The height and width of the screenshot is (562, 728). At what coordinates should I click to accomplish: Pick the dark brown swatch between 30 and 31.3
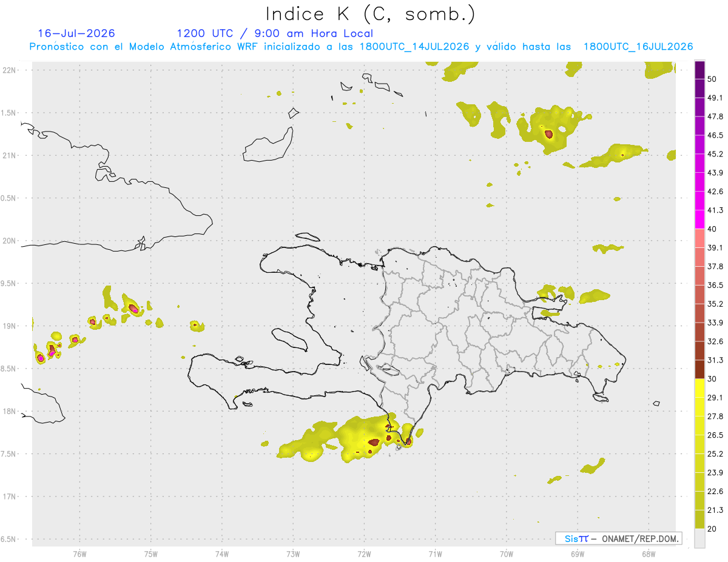(700, 369)
